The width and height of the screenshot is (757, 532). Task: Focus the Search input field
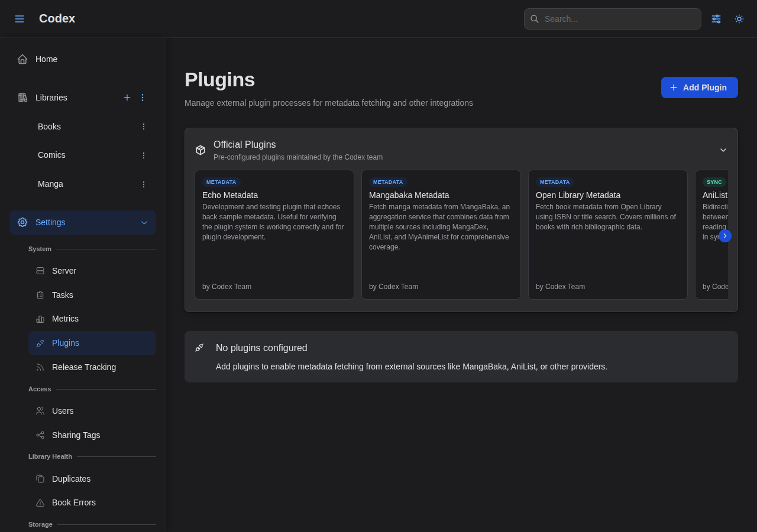pyautogui.click(x=613, y=19)
